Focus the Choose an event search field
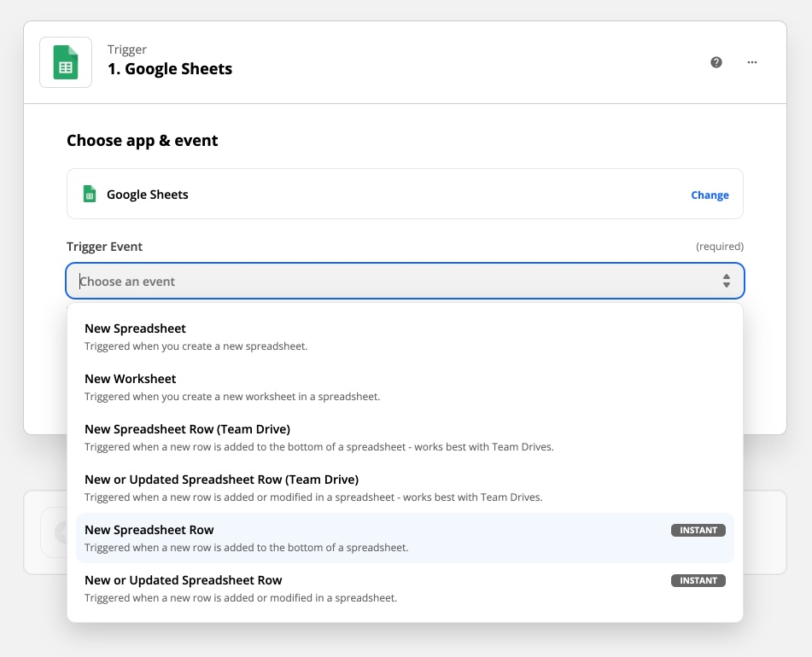Viewport: 812px width, 657px height. 384,281
